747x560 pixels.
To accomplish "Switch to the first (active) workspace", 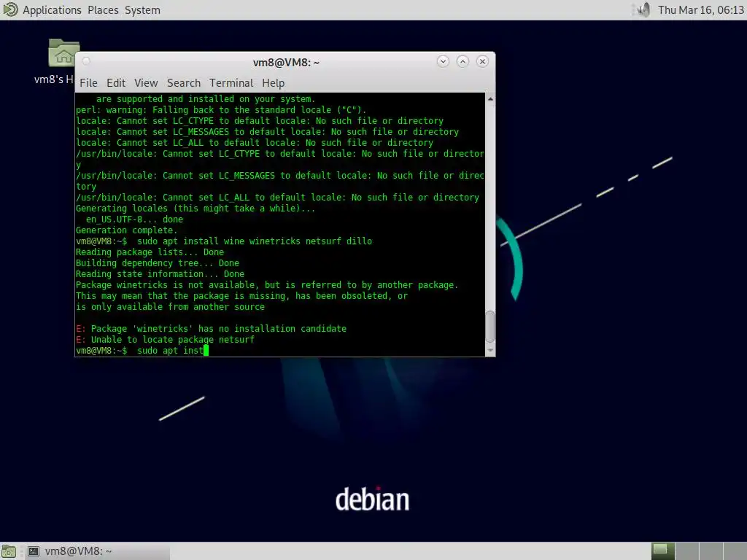I will [x=662, y=551].
